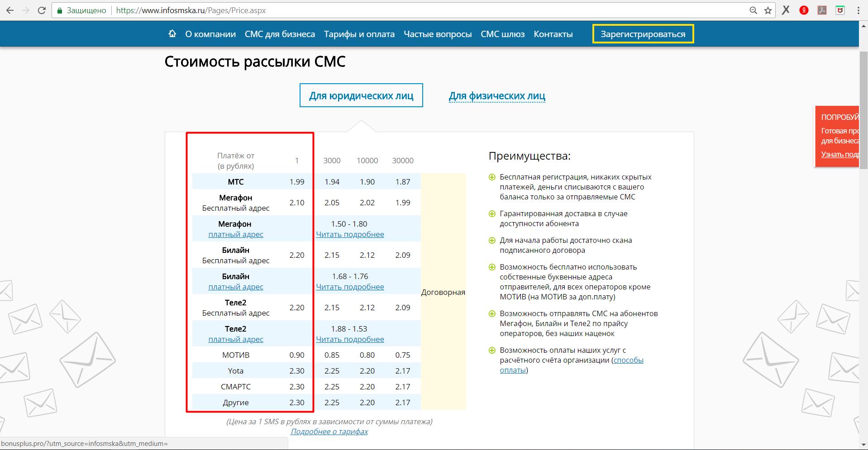This screenshot has width=868, height=450.
Task: Click the green secure padlock icon
Action: pyautogui.click(x=59, y=10)
